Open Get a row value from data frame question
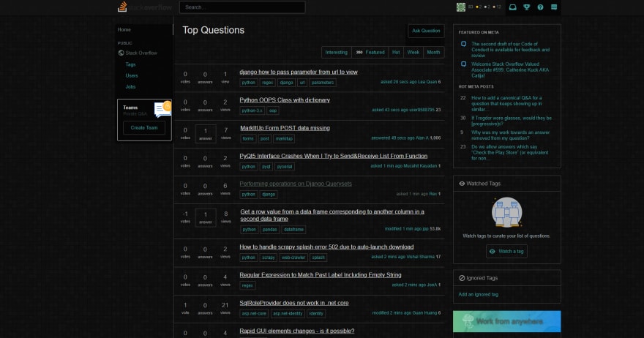 pos(332,215)
